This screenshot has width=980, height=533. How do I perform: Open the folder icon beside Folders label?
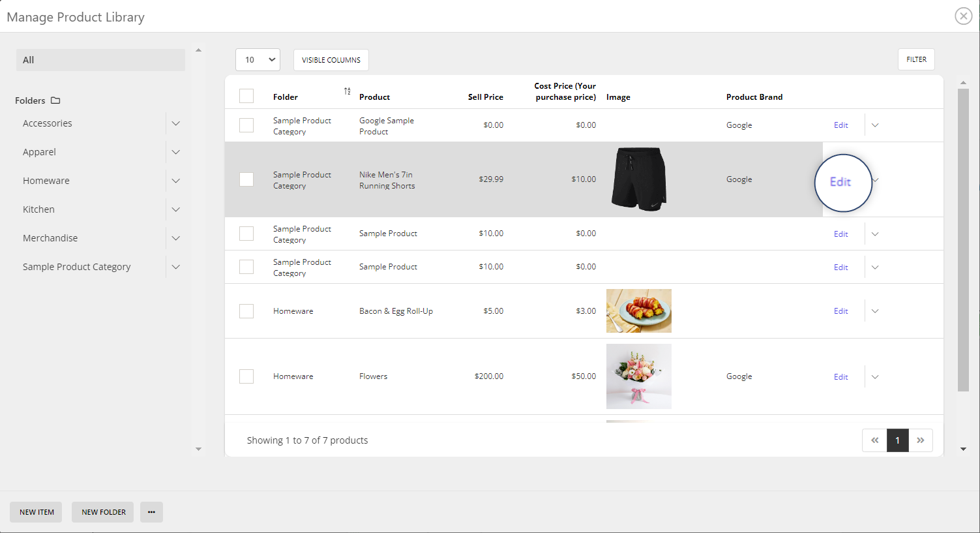[x=55, y=100]
